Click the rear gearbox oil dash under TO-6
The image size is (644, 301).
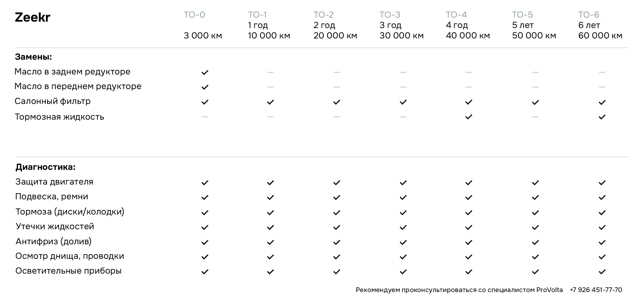tap(602, 72)
